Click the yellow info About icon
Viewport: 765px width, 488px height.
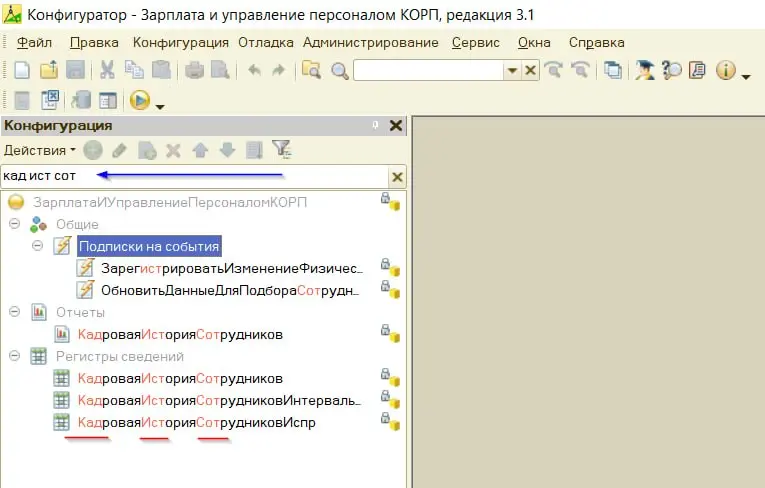tap(725, 71)
